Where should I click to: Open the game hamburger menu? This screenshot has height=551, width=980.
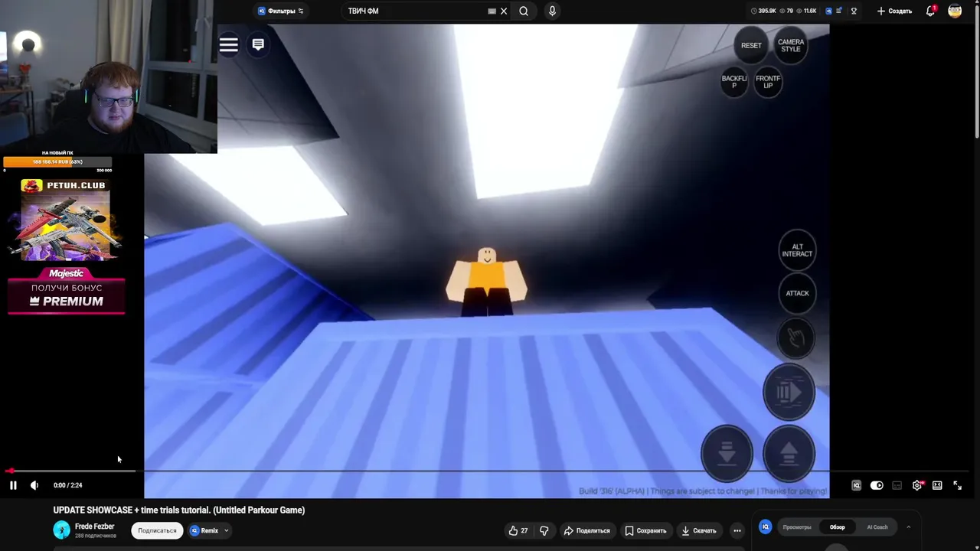(x=228, y=44)
